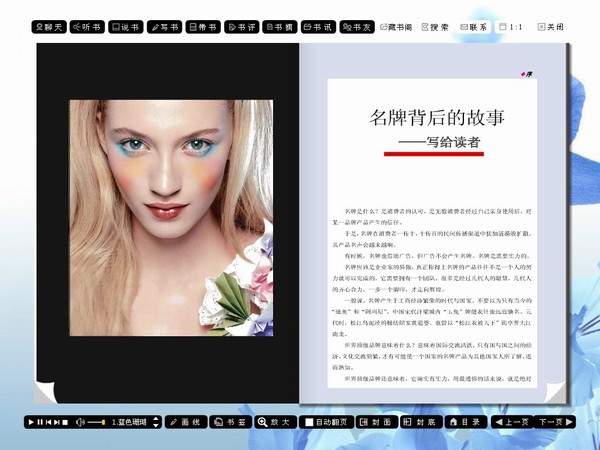Click the curled corner of right page
600x450 pixels.
coord(555,392)
